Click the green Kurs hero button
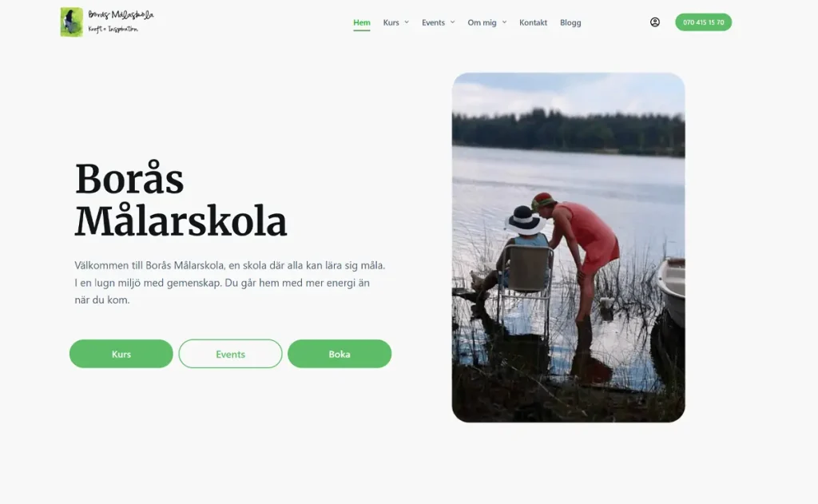The width and height of the screenshot is (818, 504). coord(121,354)
